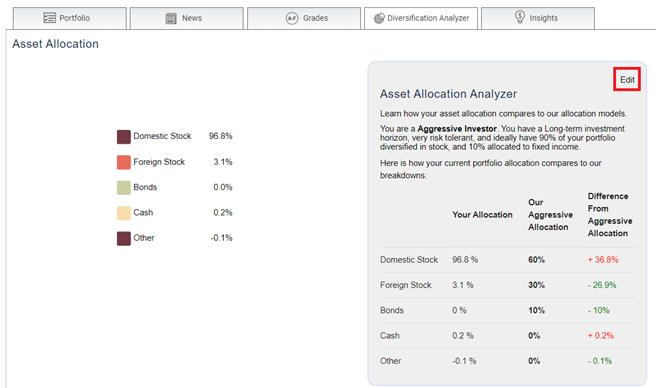The width and height of the screenshot is (656, 388).
Task: Click the 0.2% legend value
Action: [223, 213]
